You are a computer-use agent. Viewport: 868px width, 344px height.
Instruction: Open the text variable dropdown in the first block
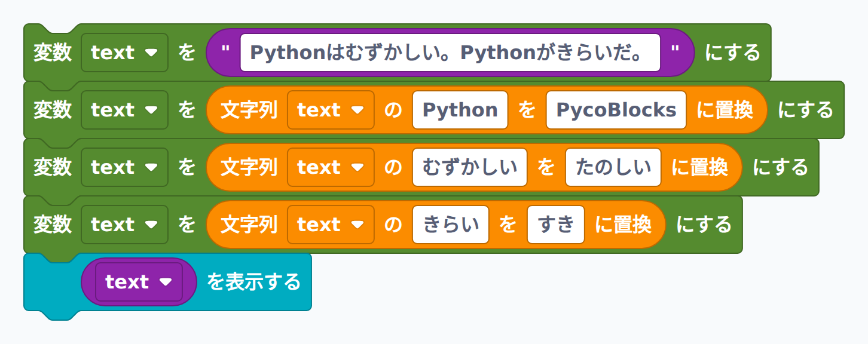coord(124,53)
